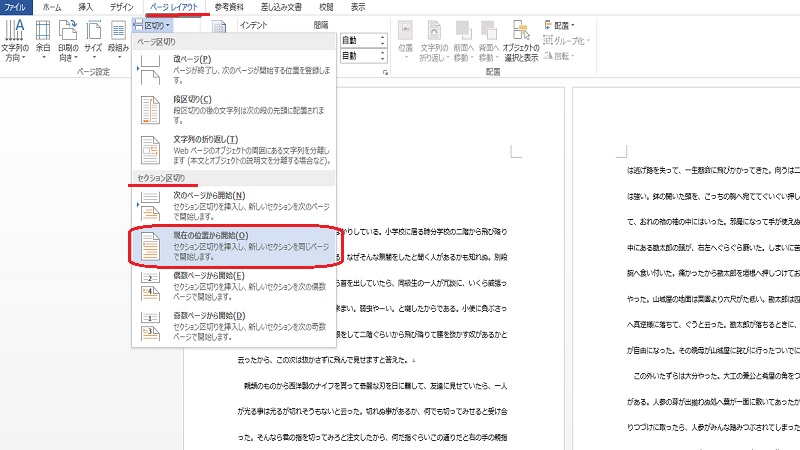Collapse the 区切り breaks dropdown

[152, 25]
